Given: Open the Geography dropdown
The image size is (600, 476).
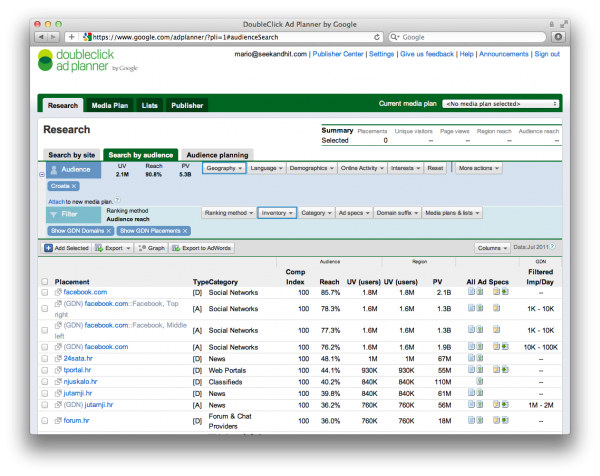Looking at the screenshot, I should point(224,168).
